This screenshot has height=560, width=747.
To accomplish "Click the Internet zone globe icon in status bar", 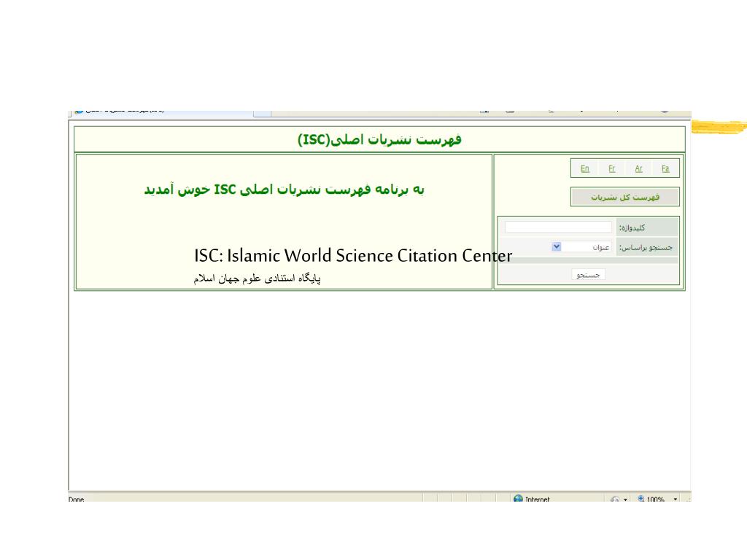I will (x=519, y=498).
